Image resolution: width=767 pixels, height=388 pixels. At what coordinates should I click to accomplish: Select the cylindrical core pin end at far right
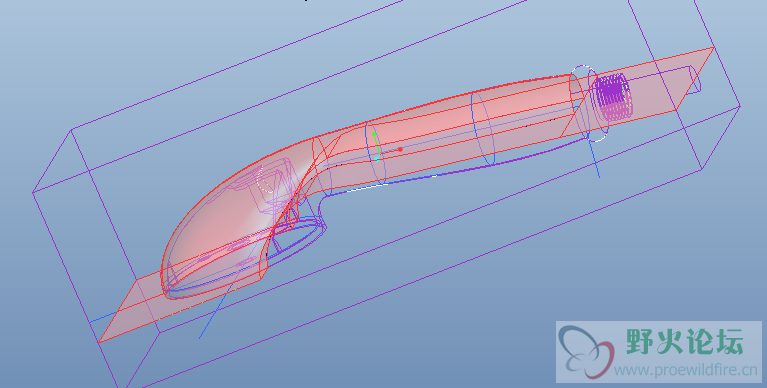[695, 78]
